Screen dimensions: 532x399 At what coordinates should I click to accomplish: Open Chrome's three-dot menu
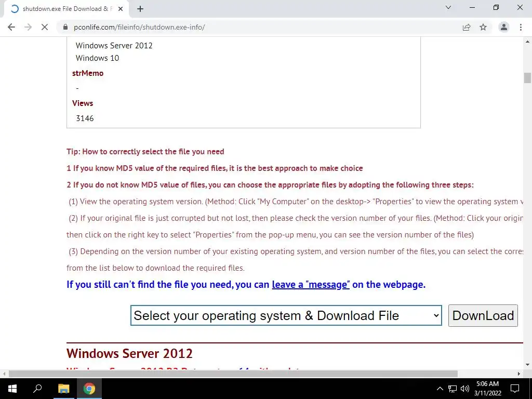point(521,27)
